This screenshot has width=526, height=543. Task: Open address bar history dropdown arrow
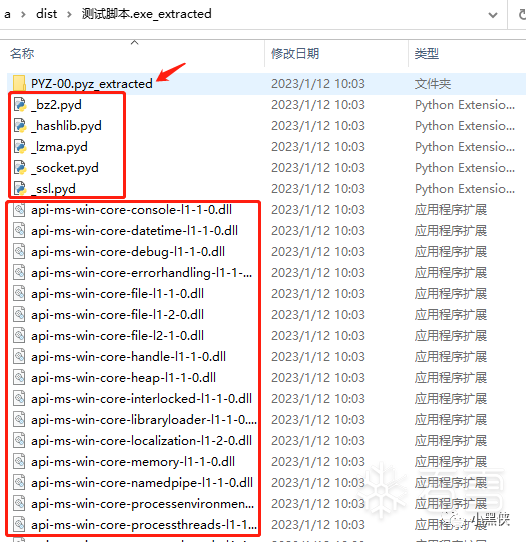coord(493,15)
